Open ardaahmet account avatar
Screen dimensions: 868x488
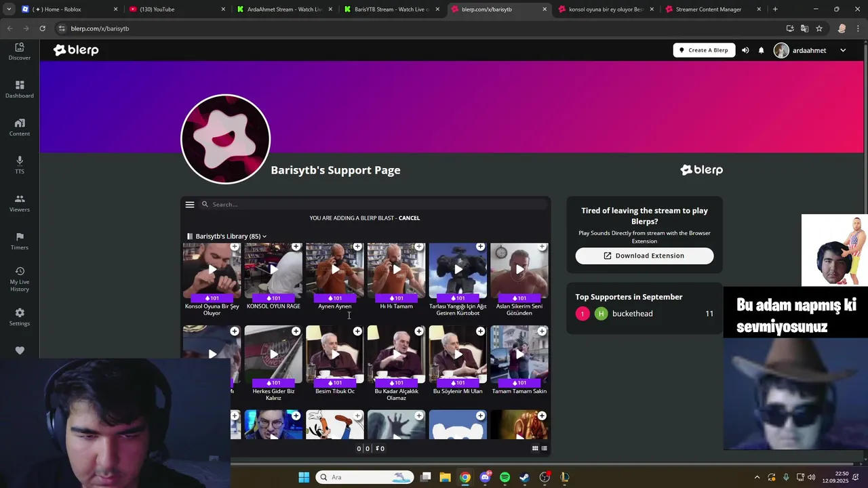click(x=781, y=50)
